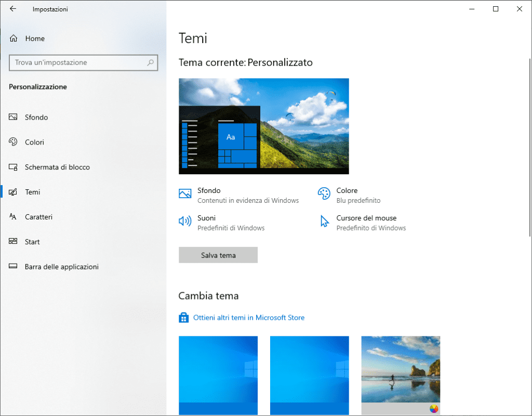Select the first blue Windows theme thumbnail
This screenshot has height=416, width=532.
[218, 373]
